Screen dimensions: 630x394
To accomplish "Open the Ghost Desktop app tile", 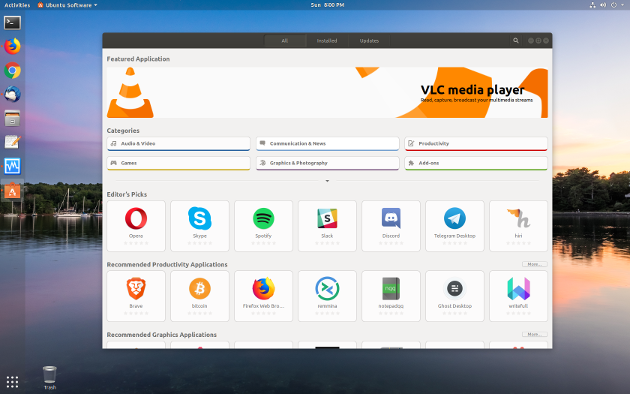I will point(455,296).
